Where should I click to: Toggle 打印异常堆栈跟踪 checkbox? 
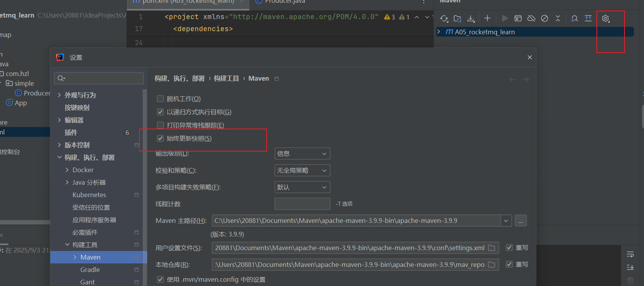pos(160,125)
